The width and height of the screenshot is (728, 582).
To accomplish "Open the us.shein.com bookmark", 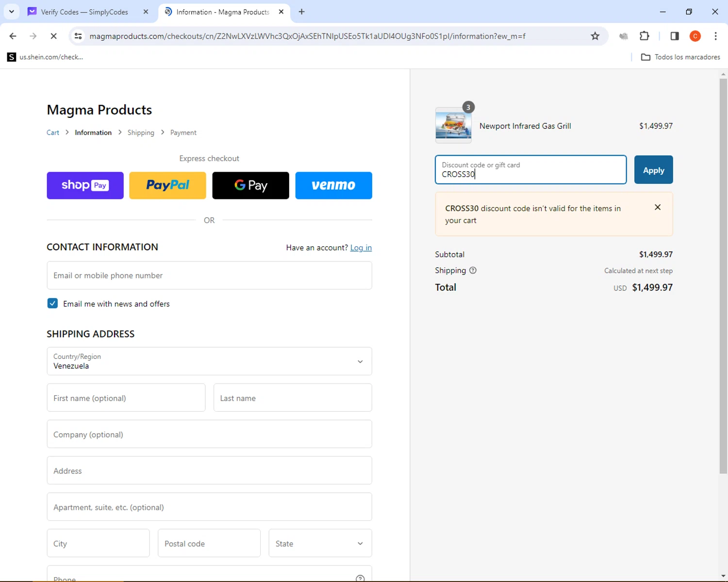I will pyautogui.click(x=46, y=57).
